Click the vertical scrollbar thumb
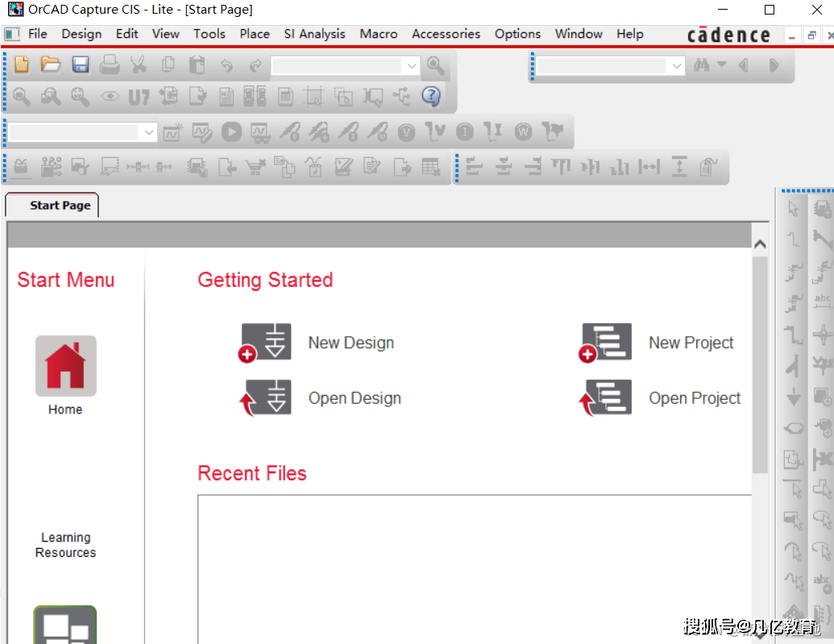Viewport: 834px width, 644px height. (760, 364)
